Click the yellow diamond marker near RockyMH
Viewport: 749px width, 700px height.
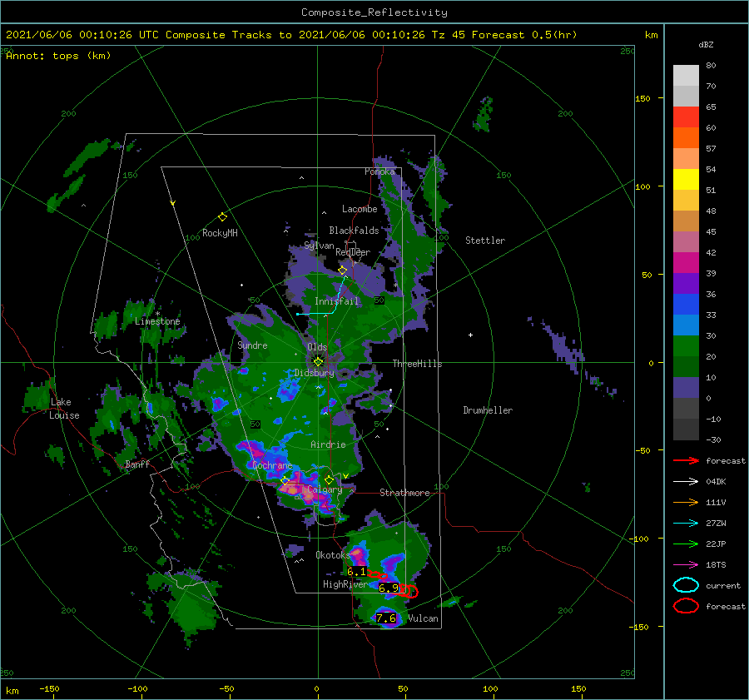(222, 217)
